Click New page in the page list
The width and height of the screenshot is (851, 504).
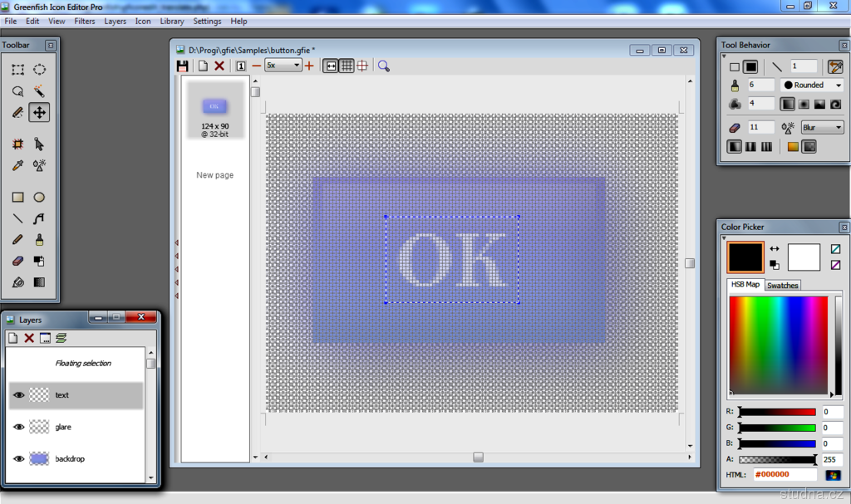pyautogui.click(x=214, y=175)
